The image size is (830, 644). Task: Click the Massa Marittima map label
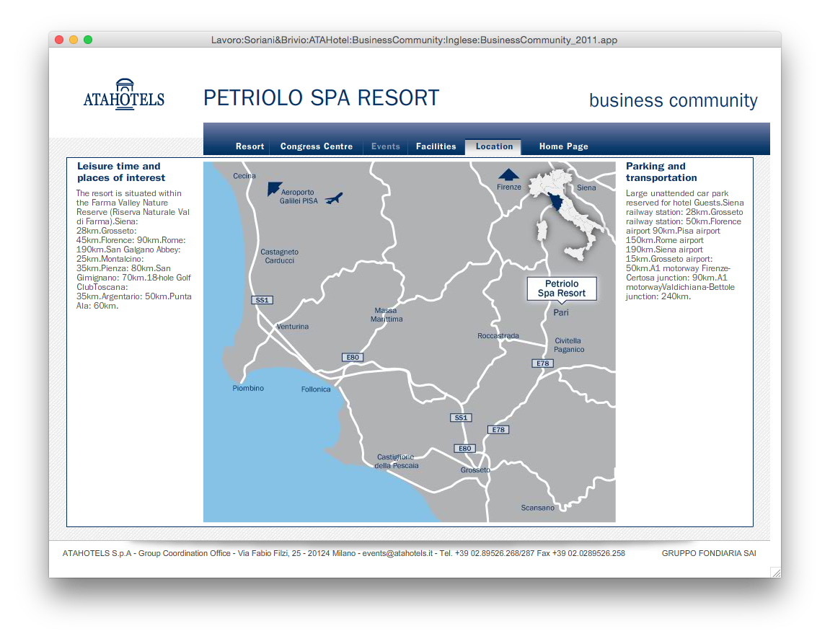[x=387, y=315]
